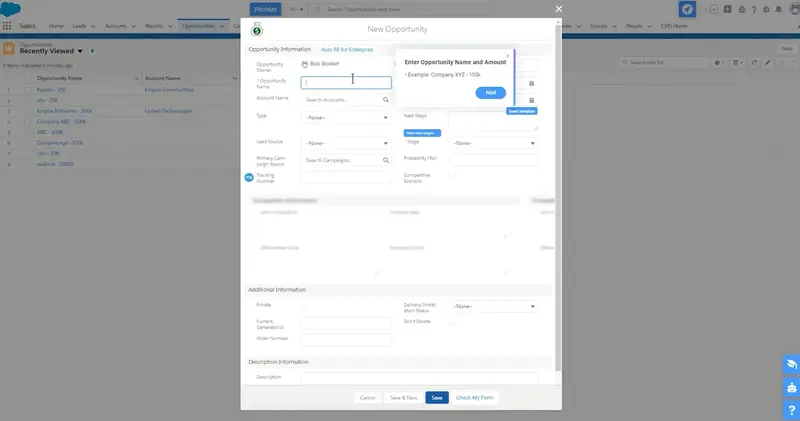The image size is (800, 421).
Task: Dismiss the guidance tooltip with its small x
Action: 507,56
